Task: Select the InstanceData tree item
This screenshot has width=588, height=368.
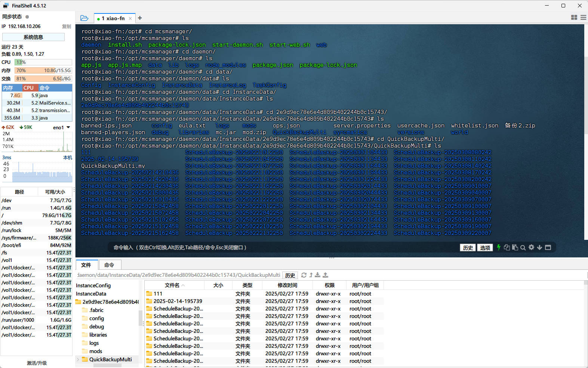Action: pyautogui.click(x=91, y=294)
